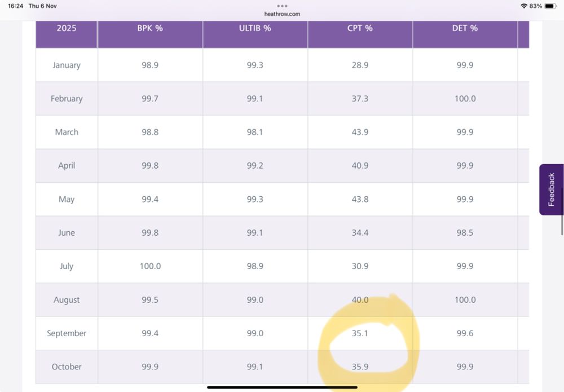
Task: Tap the heathrow.com address bar
Action: pyautogui.click(x=282, y=14)
